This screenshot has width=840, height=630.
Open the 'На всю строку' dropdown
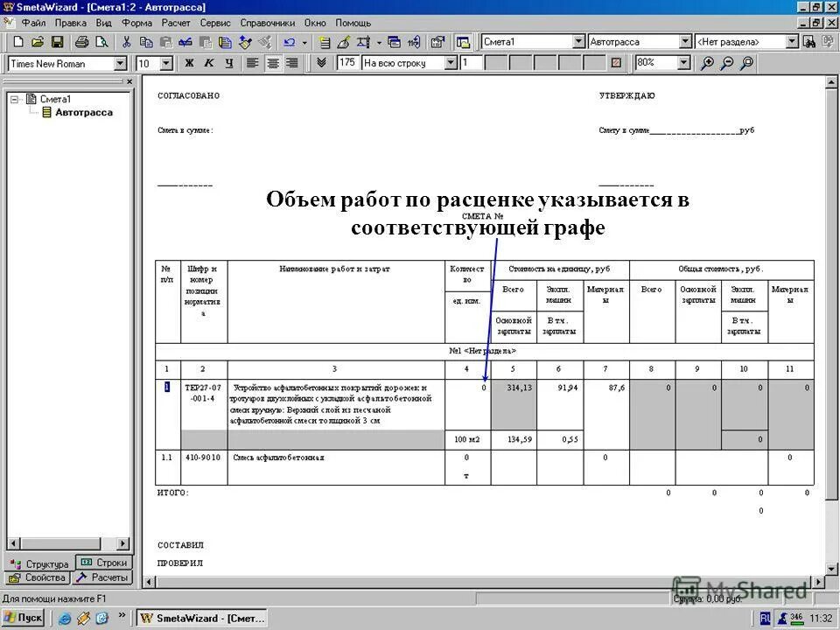pos(451,63)
